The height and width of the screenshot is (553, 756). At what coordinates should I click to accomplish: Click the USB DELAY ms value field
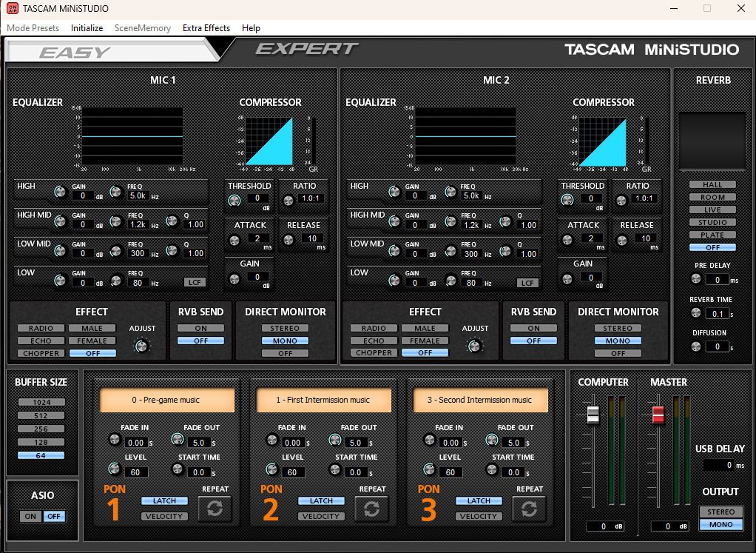pos(719,465)
